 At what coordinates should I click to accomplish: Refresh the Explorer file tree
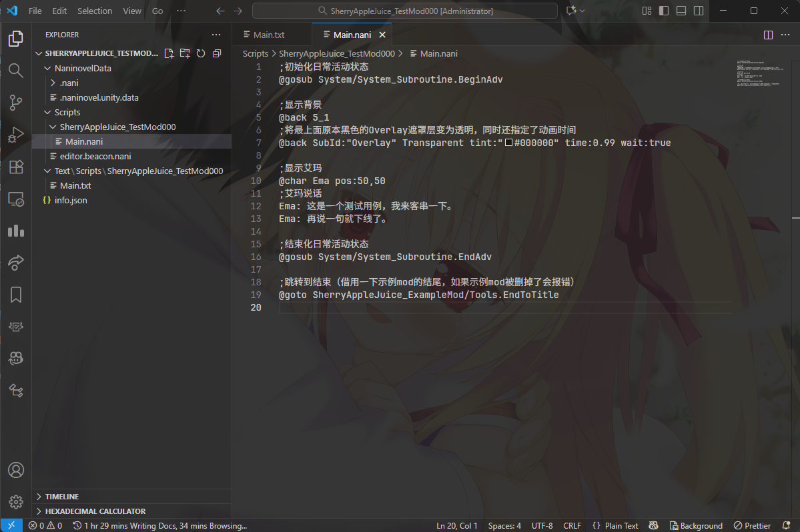[x=201, y=53]
